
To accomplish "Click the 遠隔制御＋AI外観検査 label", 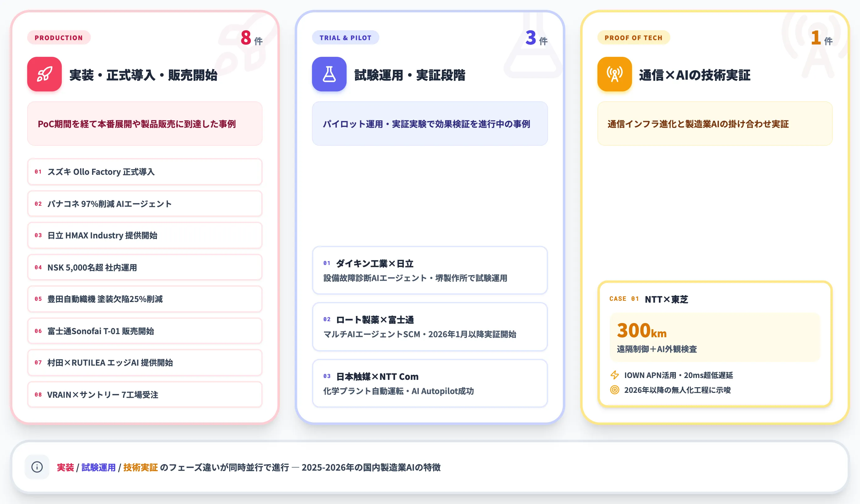I will 657,349.
